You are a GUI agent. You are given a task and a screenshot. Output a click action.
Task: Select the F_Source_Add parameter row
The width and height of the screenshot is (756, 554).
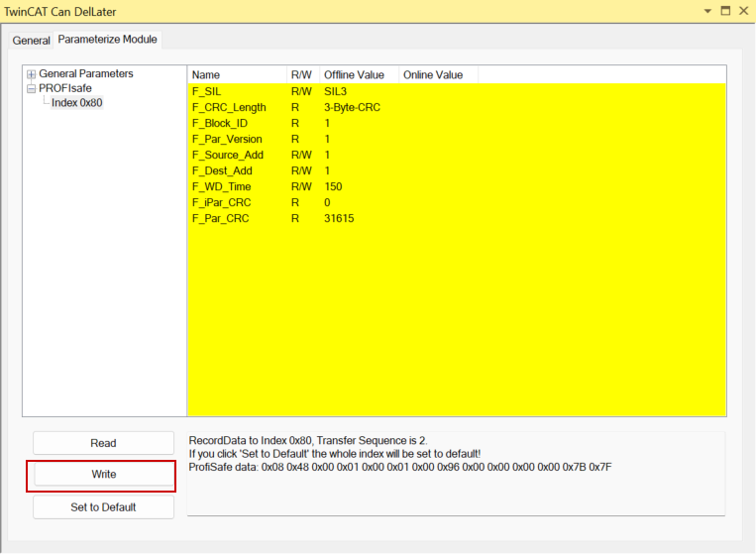click(x=457, y=156)
